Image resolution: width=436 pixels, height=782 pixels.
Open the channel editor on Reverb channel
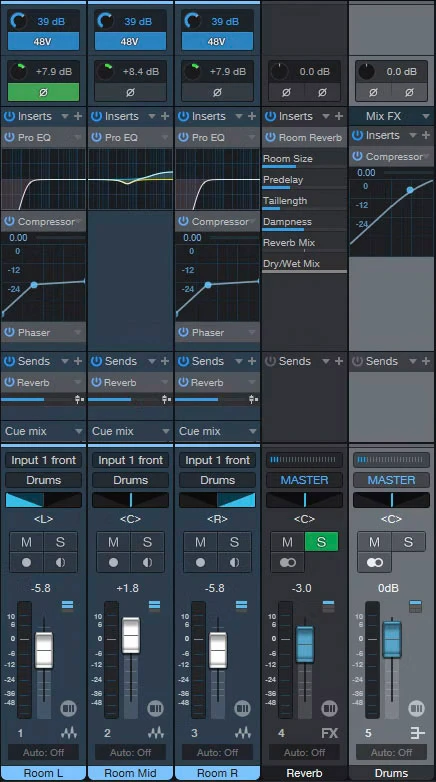(x=329, y=708)
